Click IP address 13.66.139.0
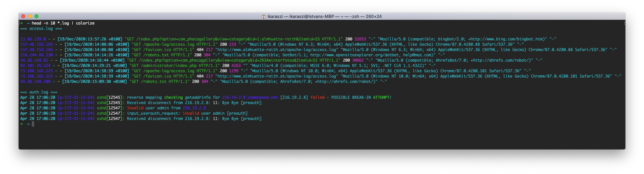The image size is (644, 174). pos(33,39)
